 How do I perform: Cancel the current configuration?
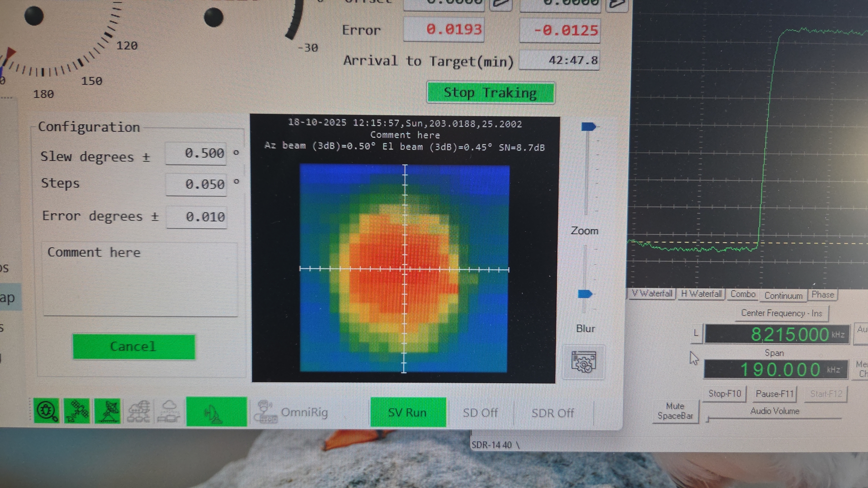[133, 347]
